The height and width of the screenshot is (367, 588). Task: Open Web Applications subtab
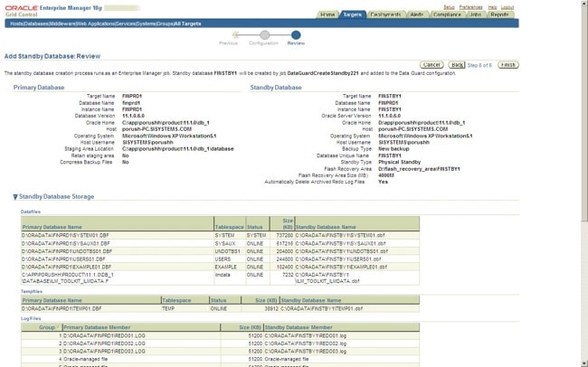pyautogui.click(x=96, y=24)
